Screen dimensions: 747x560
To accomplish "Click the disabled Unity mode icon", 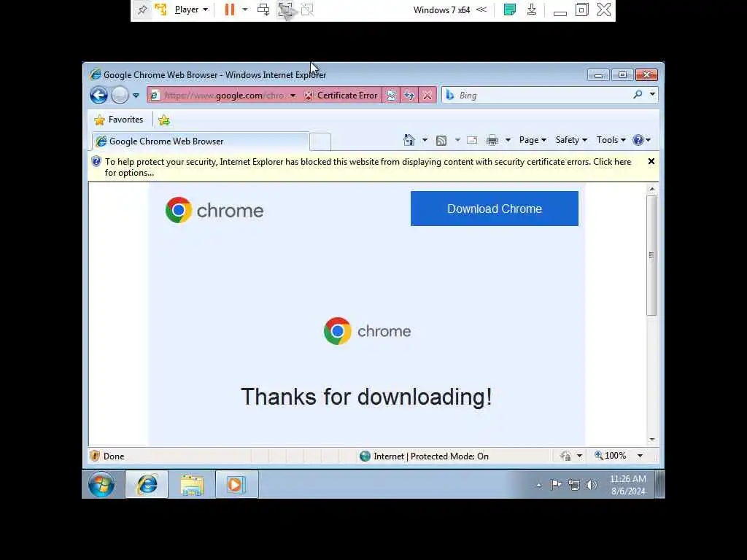I will point(307,9).
